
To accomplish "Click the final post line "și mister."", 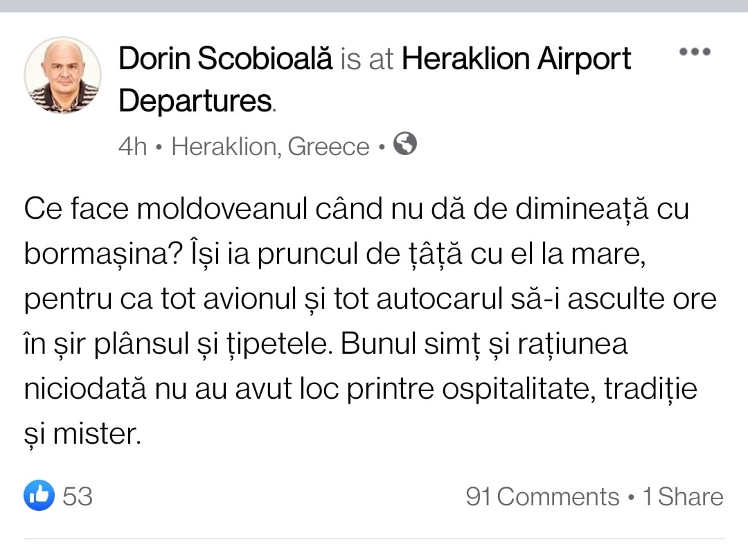I will click(x=82, y=434).
